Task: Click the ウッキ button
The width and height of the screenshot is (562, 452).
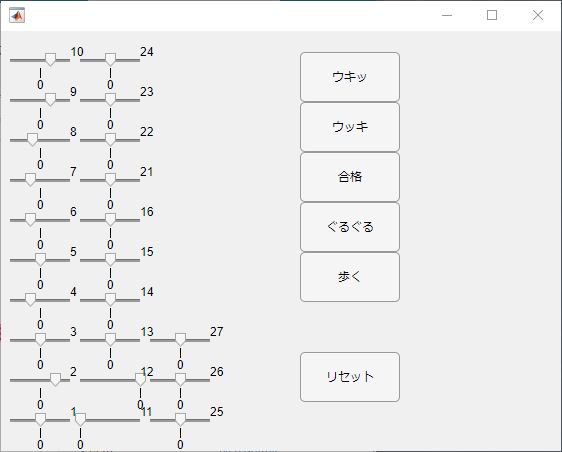Action: [350, 127]
